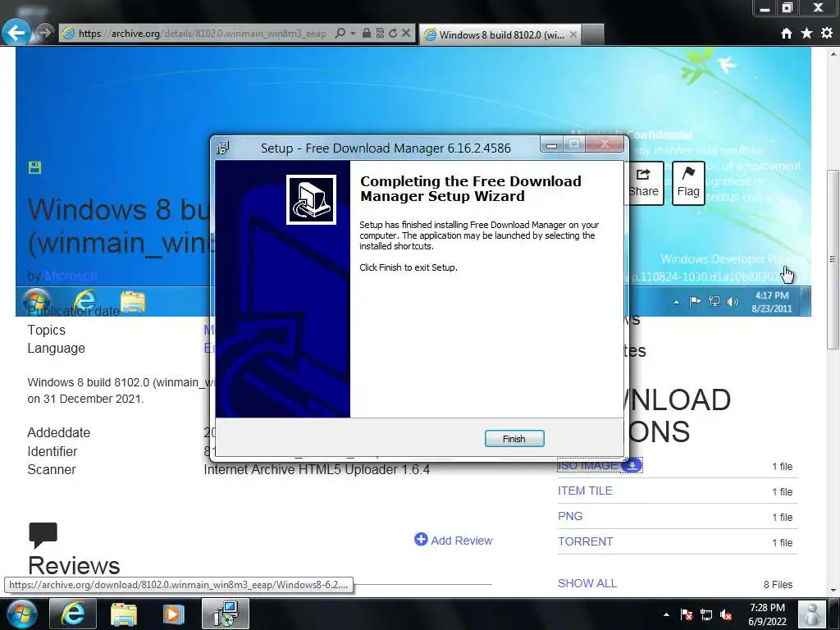Click the browser forward arrow
This screenshot has width=840, height=630.
click(x=45, y=33)
